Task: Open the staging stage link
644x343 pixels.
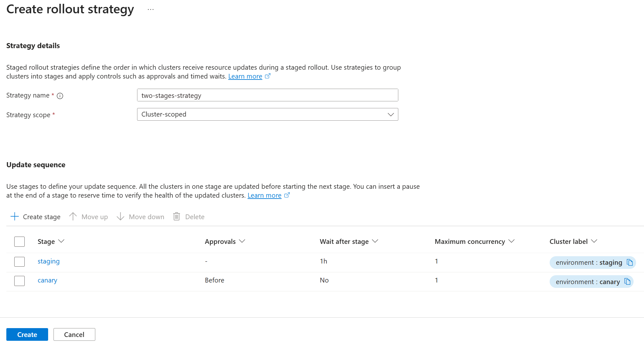Action: coord(48,261)
